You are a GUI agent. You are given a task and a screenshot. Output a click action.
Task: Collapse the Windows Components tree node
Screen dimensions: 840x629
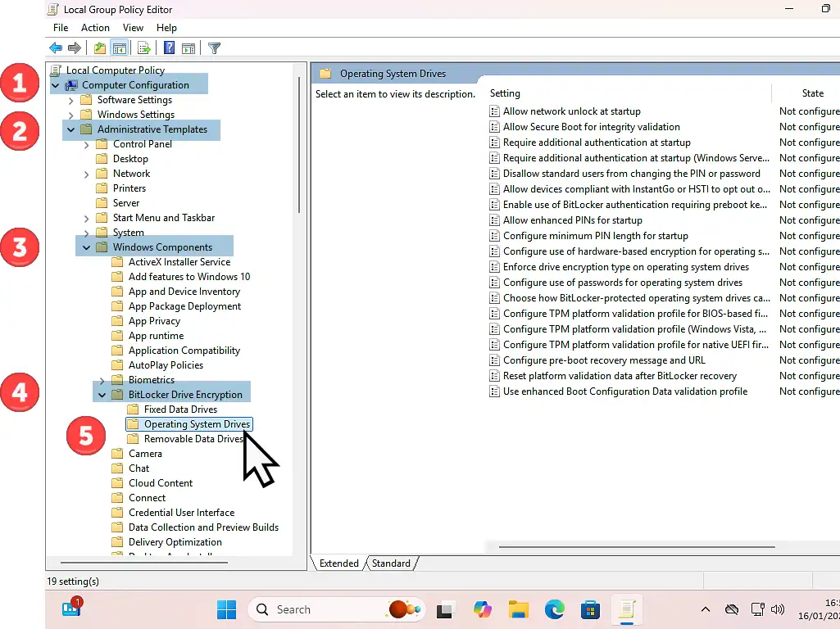click(86, 247)
